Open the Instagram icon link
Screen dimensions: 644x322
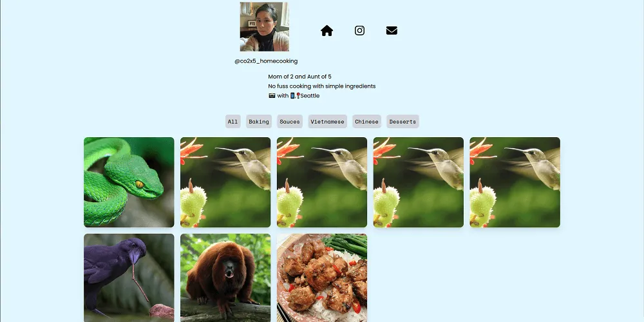(x=359, y=30)
